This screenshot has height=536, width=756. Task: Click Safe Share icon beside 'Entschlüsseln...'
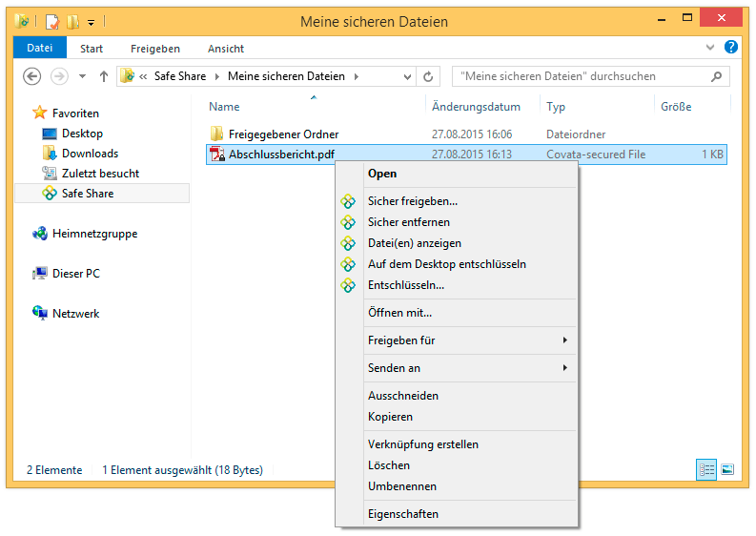(x=348, y=285)
